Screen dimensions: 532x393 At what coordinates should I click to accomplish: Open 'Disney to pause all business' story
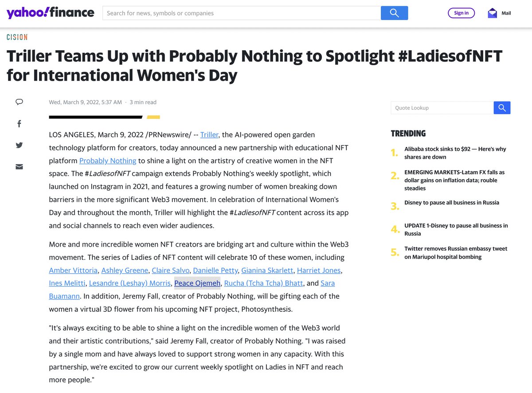(452, 203)
